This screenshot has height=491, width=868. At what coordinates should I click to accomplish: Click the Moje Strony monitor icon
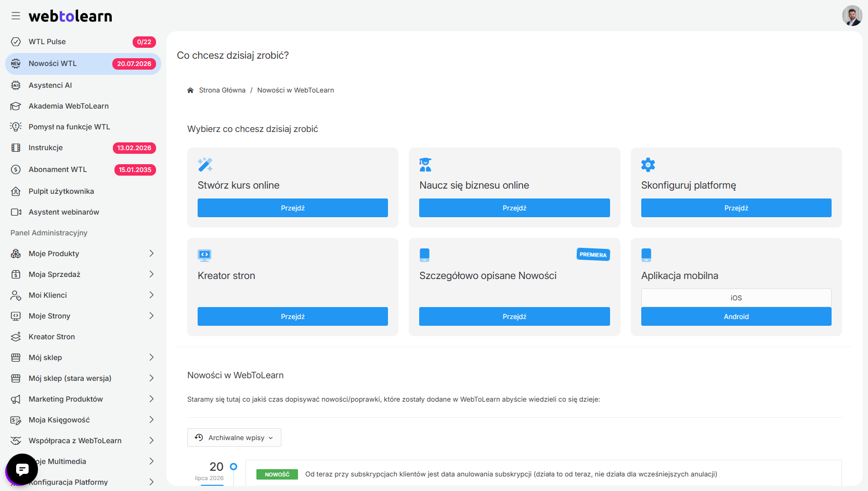(16, 316)
